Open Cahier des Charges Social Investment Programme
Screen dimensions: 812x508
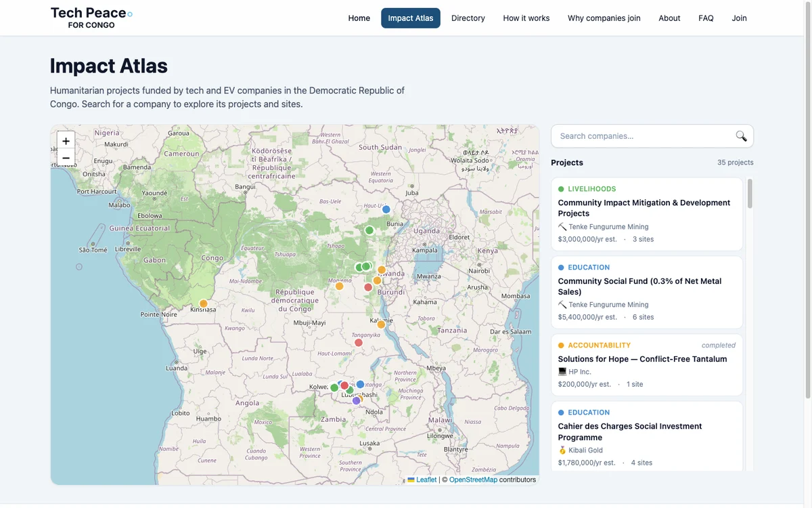(647, 437)
